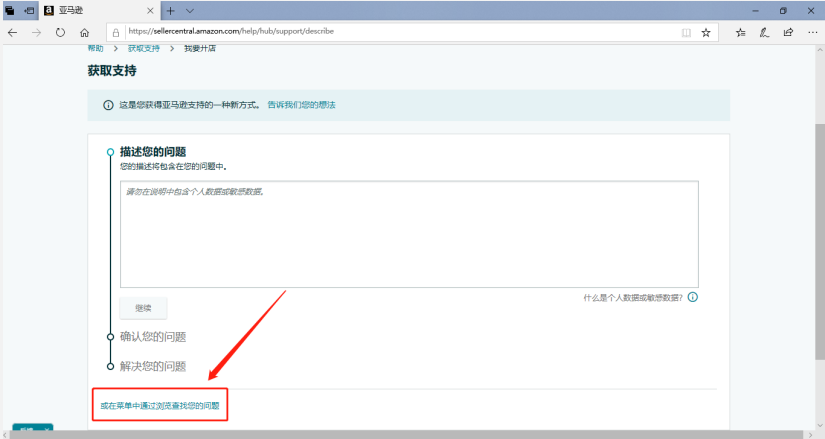
Task: Open the 告诉我们您的想法 feedback link
Action: [x=301, y=105]
